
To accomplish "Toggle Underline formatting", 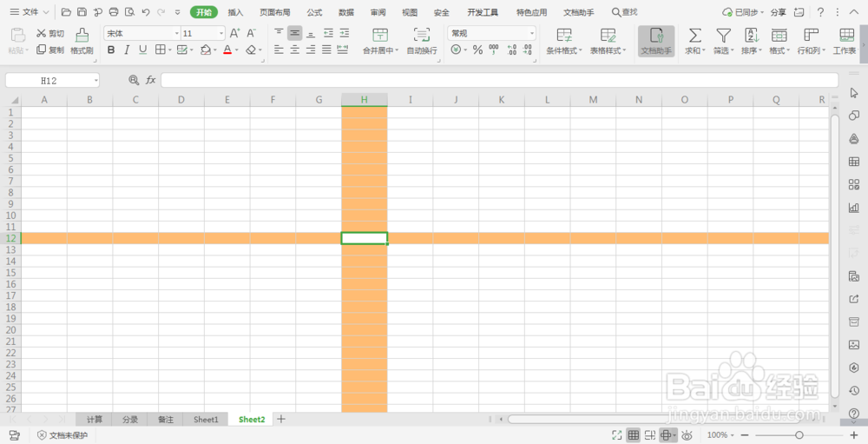I will [143, 50].
